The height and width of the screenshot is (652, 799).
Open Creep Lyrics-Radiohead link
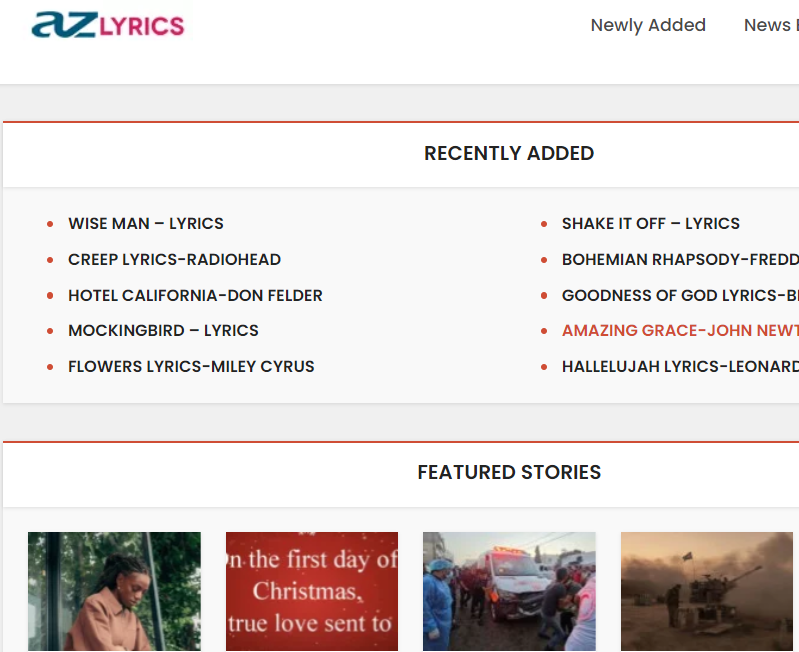click(x=174, y=259)
